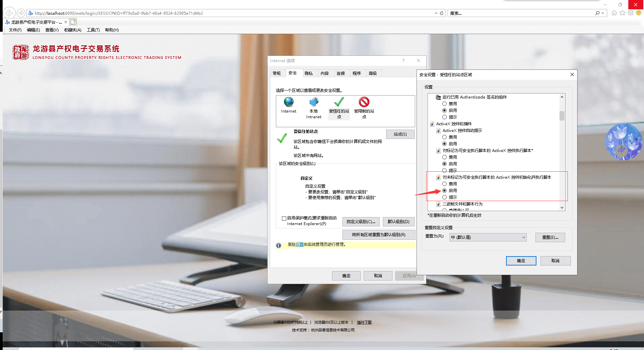Select the Internet zone globe icon
This screenshot has height=350, width=644.
[x=289, y=102]
